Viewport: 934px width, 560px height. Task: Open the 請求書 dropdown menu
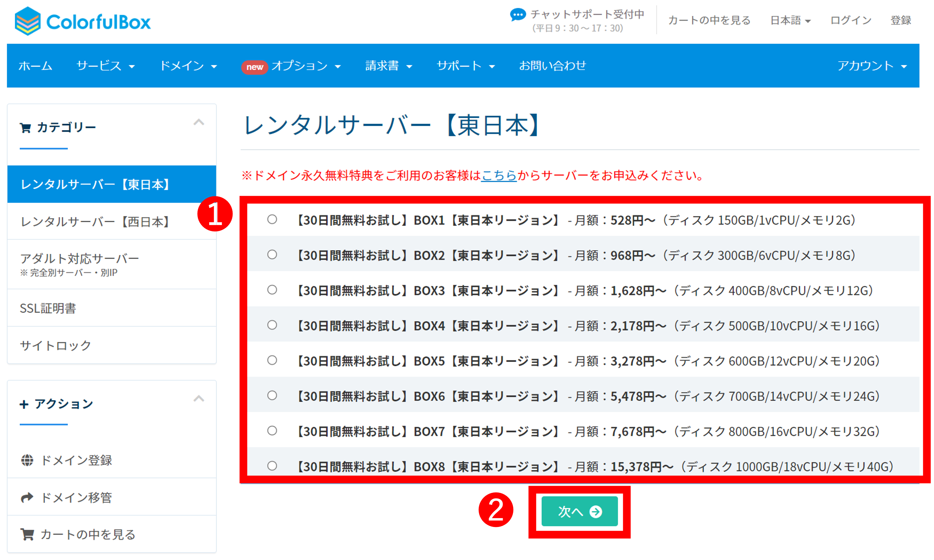coord(389,66)
